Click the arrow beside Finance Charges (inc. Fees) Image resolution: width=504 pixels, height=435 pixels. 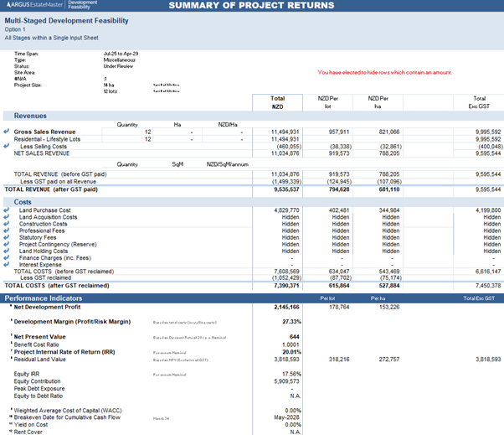click(6, 257)
